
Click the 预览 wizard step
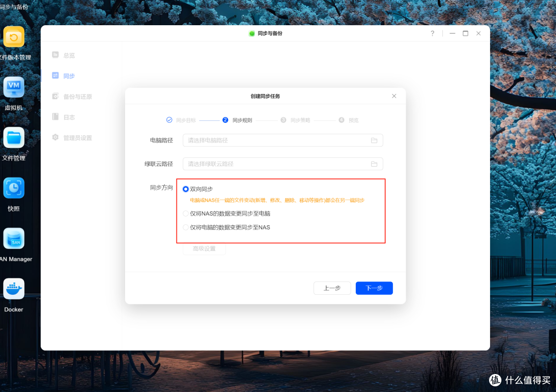[349, 120]
